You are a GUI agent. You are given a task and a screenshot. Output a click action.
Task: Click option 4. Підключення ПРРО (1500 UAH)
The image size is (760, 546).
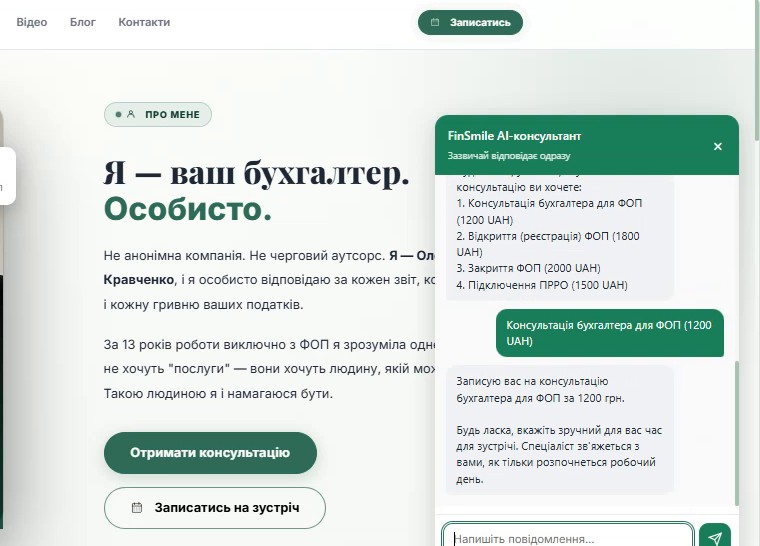pos(542,285)
